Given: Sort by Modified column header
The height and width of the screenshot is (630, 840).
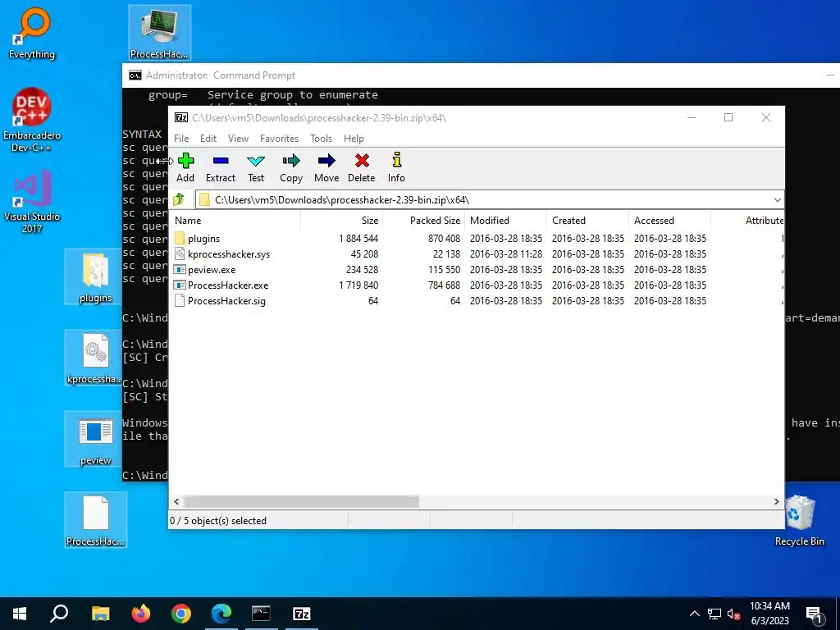Looking at the screenshot, I should (x=505, y=220).
